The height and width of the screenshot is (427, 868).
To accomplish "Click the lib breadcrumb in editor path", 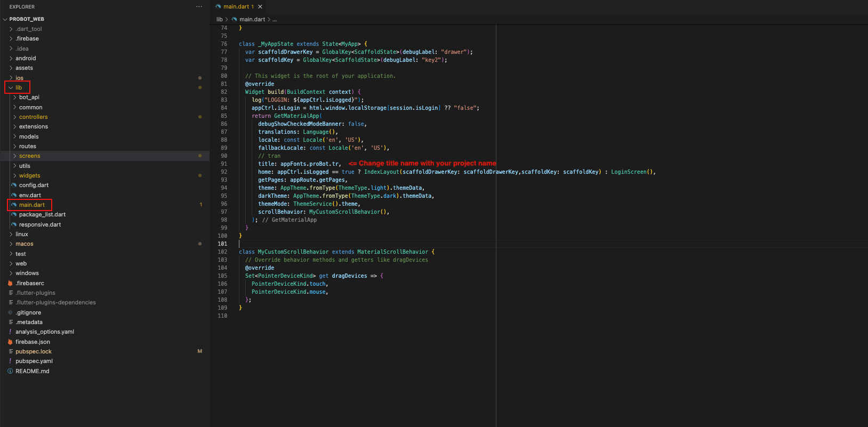I will pos(219,20).
